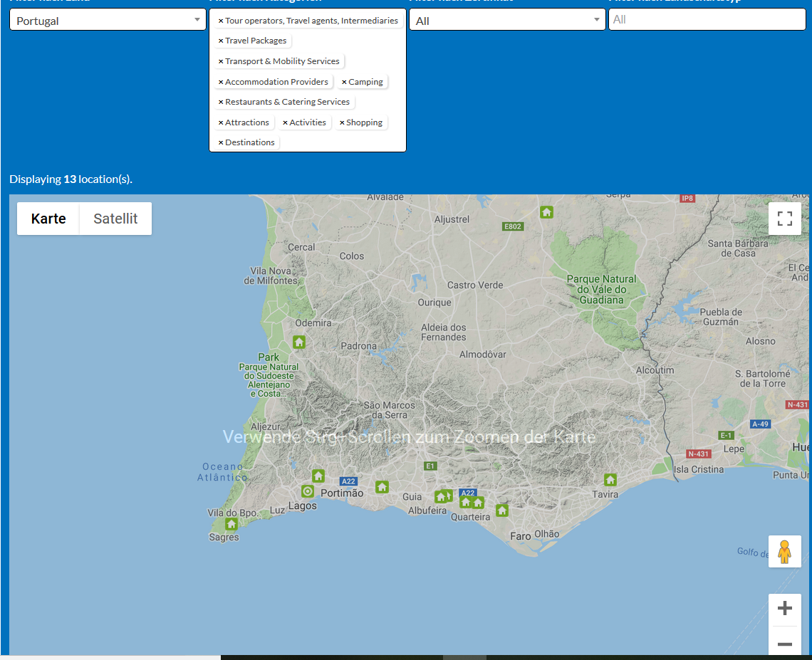This screenshot has width=812, height=660.
Task: Remove the Attractions tag
Action: 221,122
